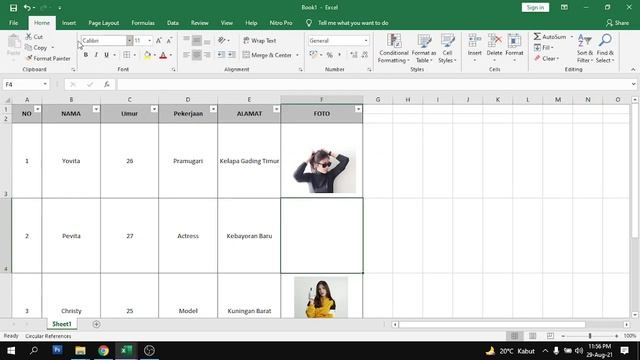Toggle Middle Align vertical alignment
640x360 pixels.
click(197, 40)
